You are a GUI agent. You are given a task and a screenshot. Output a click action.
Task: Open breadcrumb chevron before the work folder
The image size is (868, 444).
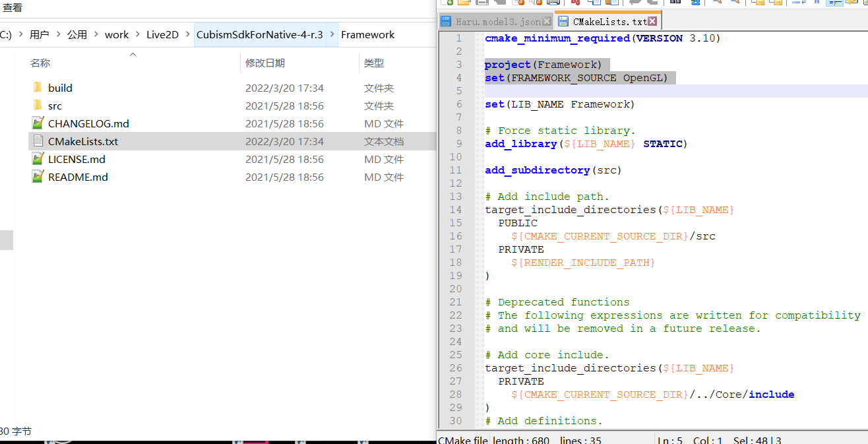[x=96, y=34]
